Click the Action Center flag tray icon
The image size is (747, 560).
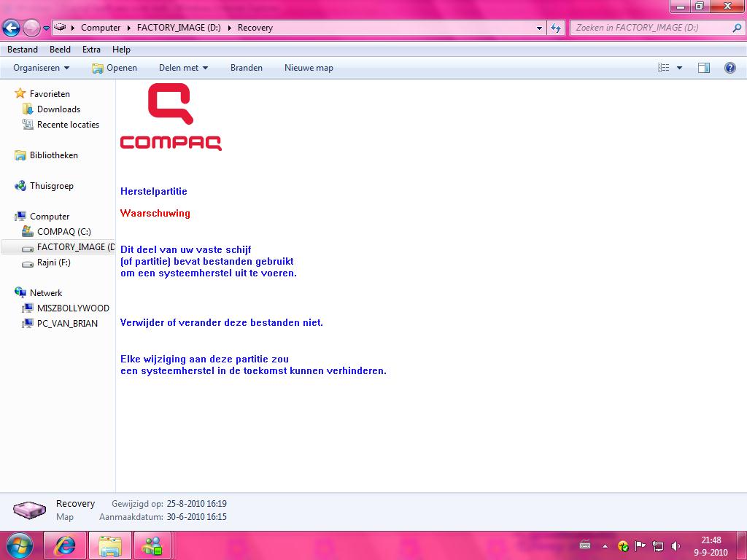640,545
